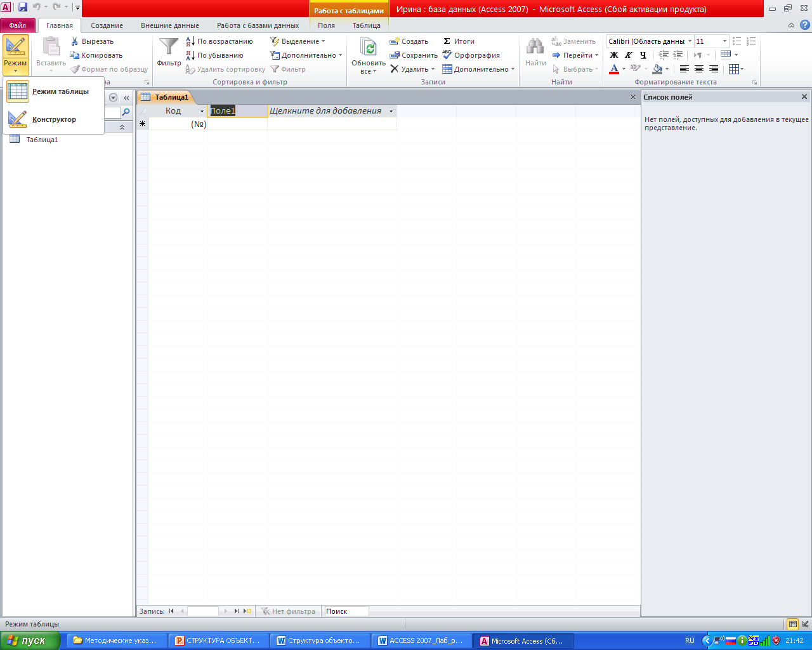Run Орфография spell check

tap(471, 55)
